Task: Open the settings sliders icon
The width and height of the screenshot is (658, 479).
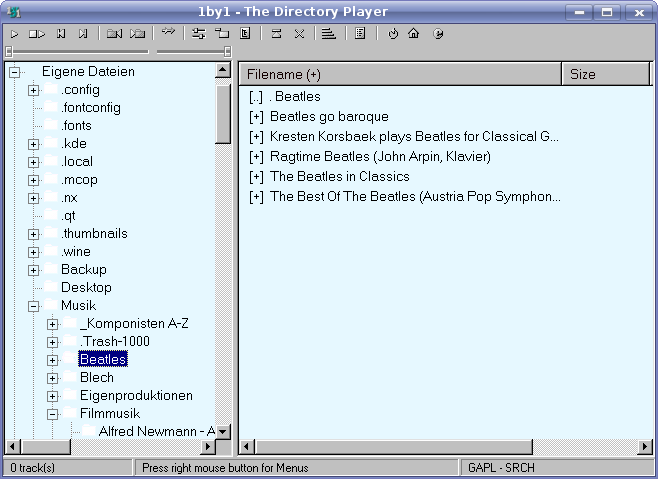Action: 198,34
